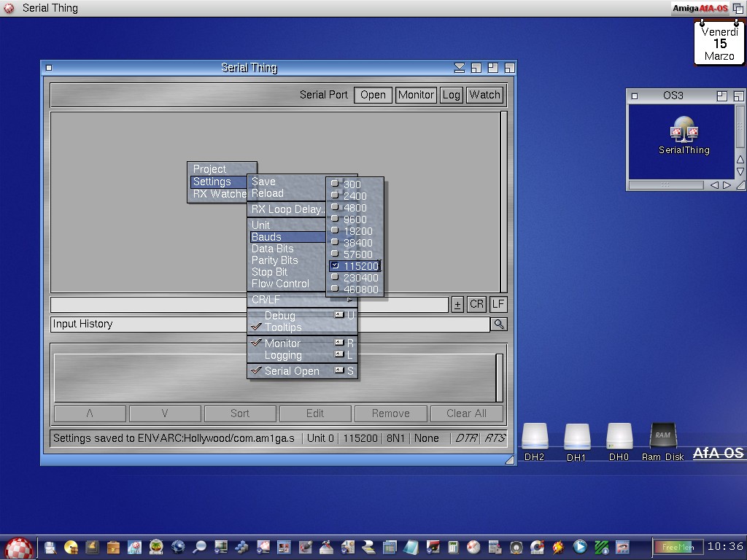
Task: Click the Amiga boing ball start button
Action: (19, 548)
